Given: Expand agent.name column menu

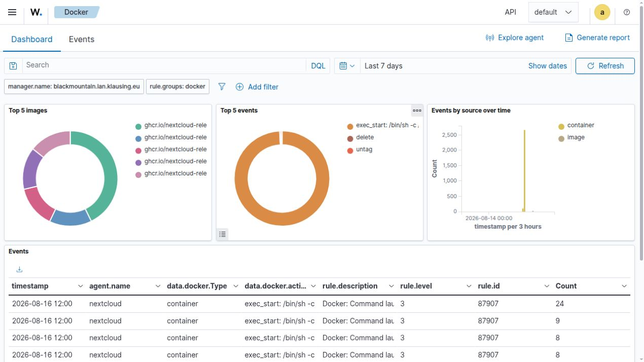Looking at the screenshot, I should [x=158, y=286].
